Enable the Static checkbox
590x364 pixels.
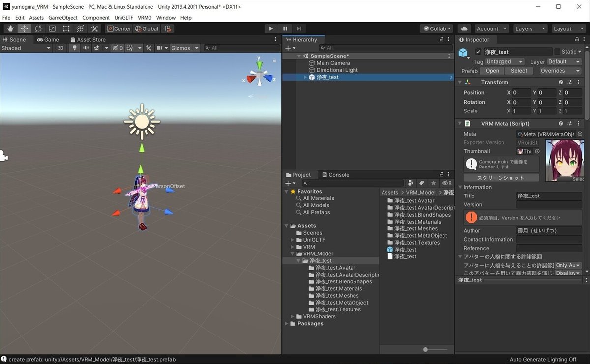pyautogui.click(x=557, y=52)
